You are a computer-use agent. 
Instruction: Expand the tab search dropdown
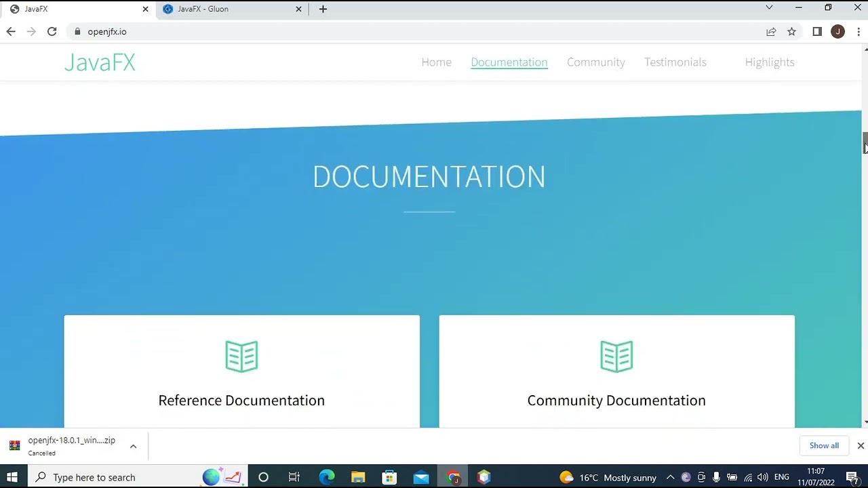click(x=769, y=8)
